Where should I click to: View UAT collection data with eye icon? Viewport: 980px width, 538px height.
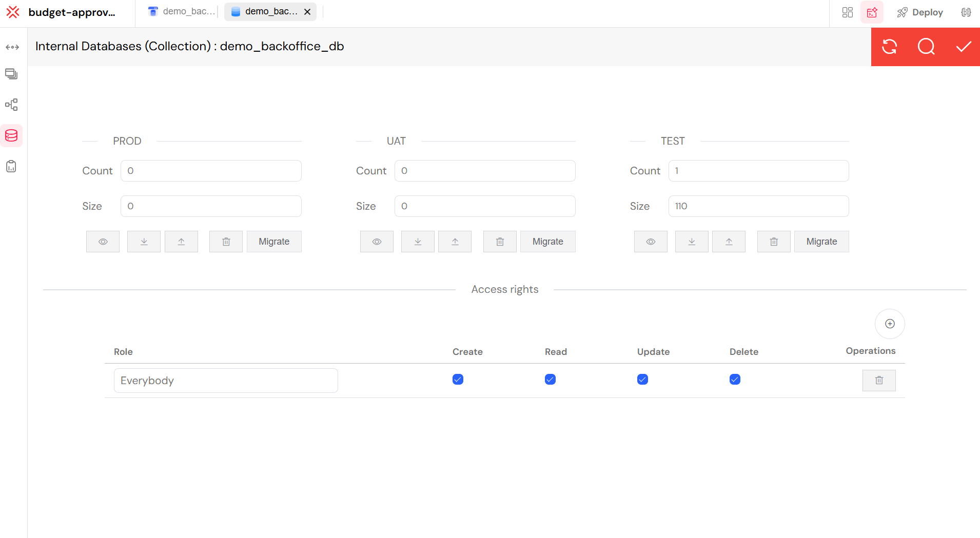pyautogui.click(x=377, y=242)
